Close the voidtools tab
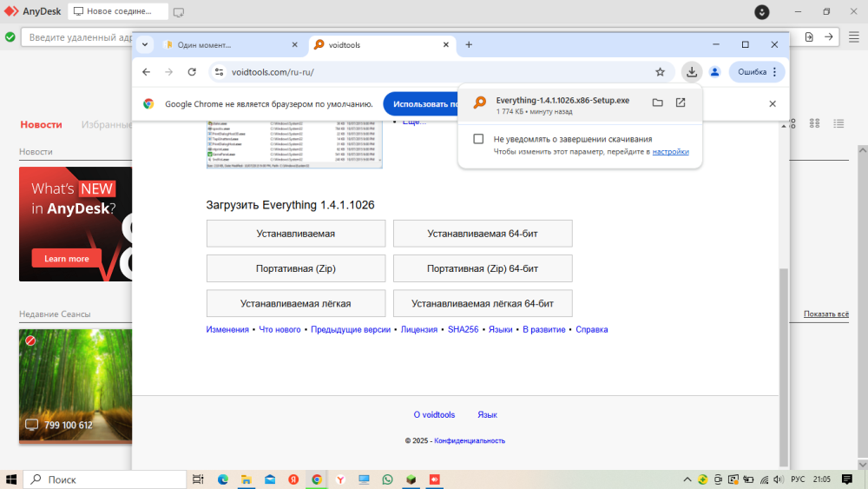Image resolution: width=868 pixels, height=489 pixels. coord(445,45)
